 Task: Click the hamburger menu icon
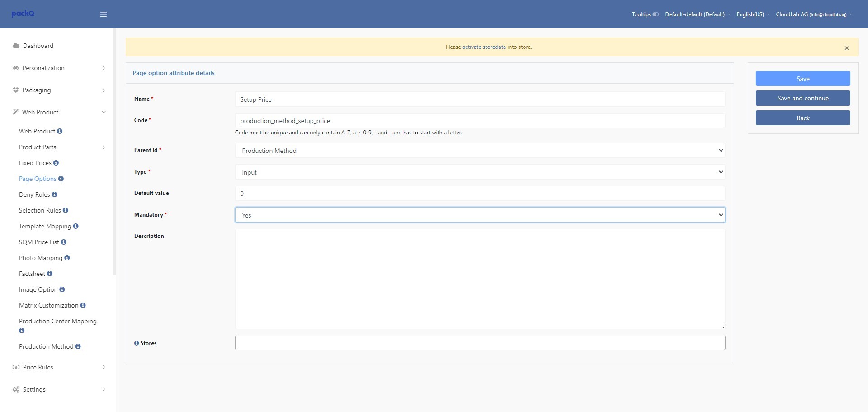coord(104,14)
